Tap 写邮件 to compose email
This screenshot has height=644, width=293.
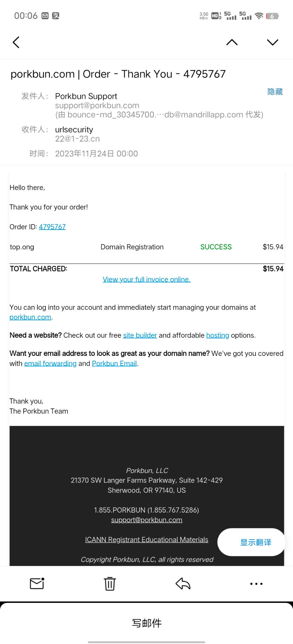pyautogui.click(x=147, y=623)
